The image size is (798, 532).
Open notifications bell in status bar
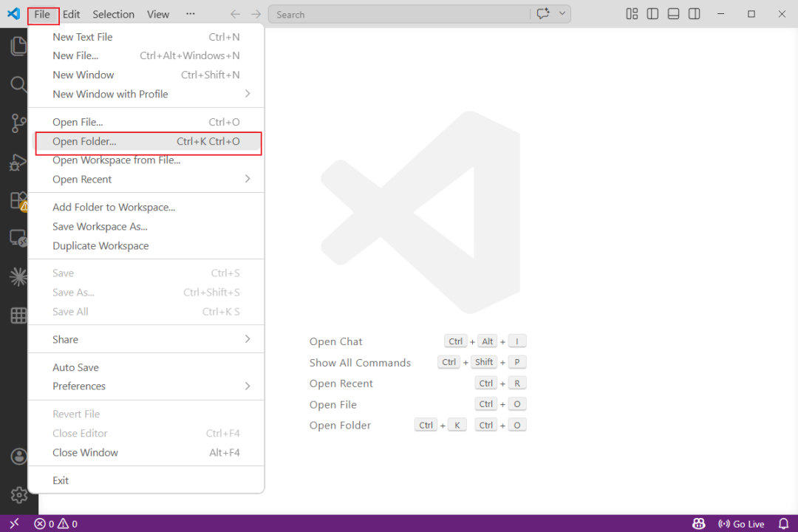pos(784,523)
